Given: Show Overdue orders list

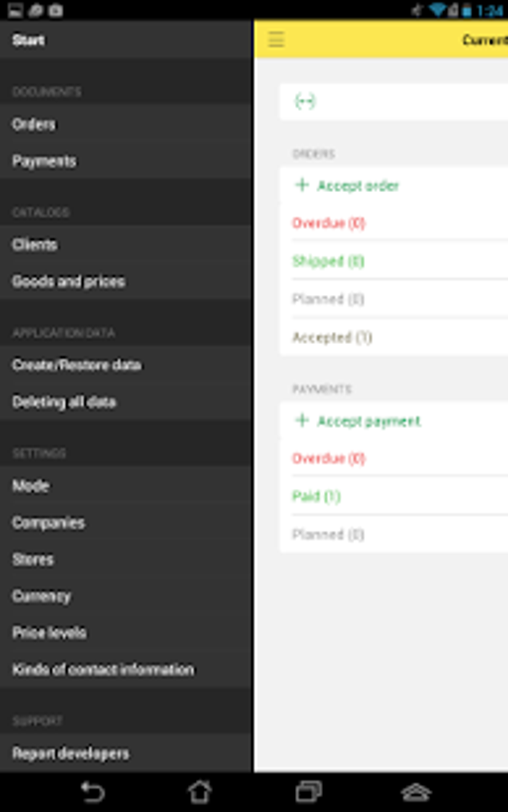Looking at the screenshot, I should pos(329,223).
